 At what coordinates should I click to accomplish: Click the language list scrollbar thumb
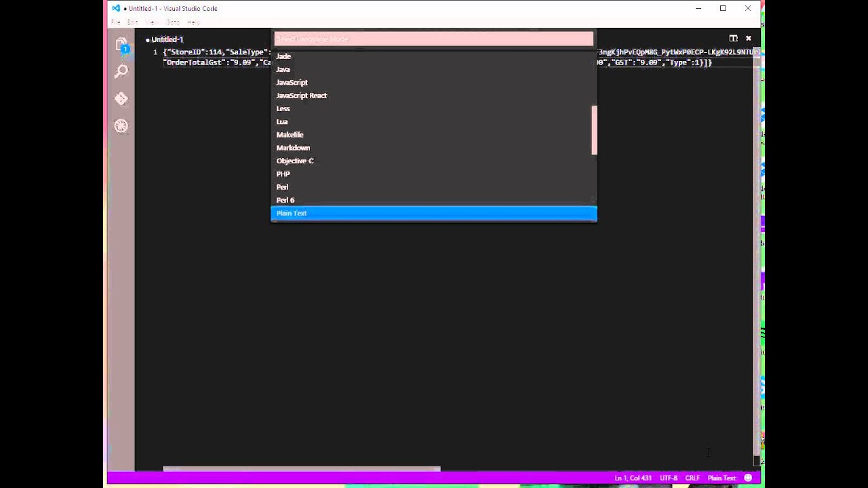(x=594, y=130)
